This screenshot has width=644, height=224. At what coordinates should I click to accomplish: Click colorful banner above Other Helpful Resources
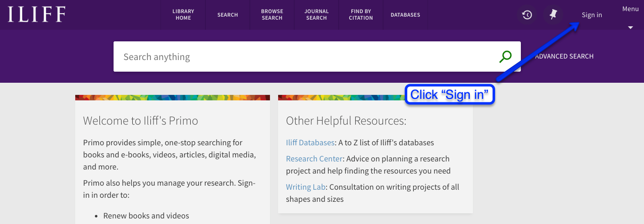tap(375, 97)
